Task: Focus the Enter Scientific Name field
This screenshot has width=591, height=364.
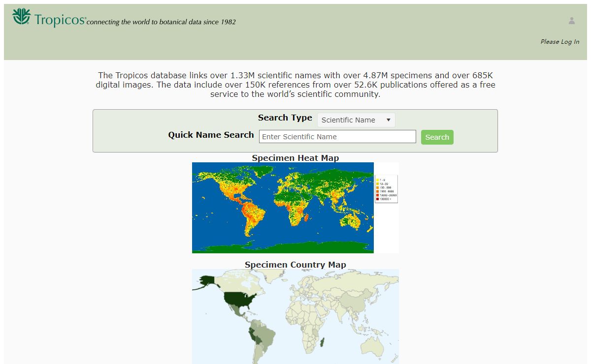Action: (x=337, y=137)
